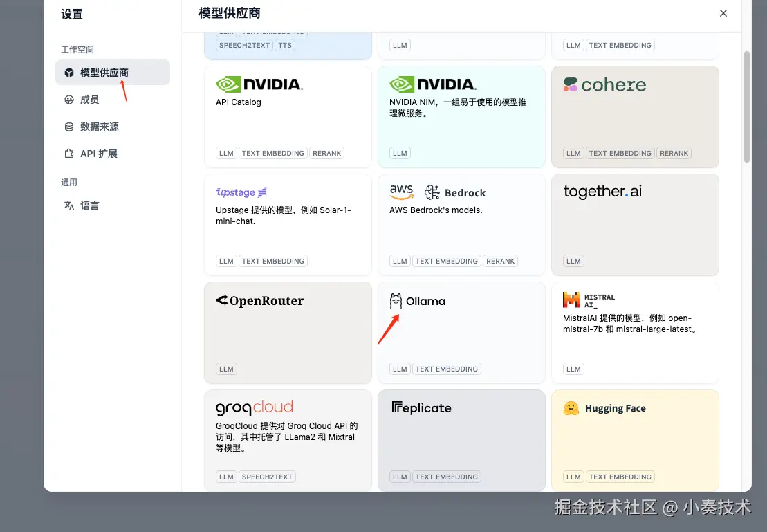Click the members icon beside 成员
This screenshot has width=767, height=532.
69,100
